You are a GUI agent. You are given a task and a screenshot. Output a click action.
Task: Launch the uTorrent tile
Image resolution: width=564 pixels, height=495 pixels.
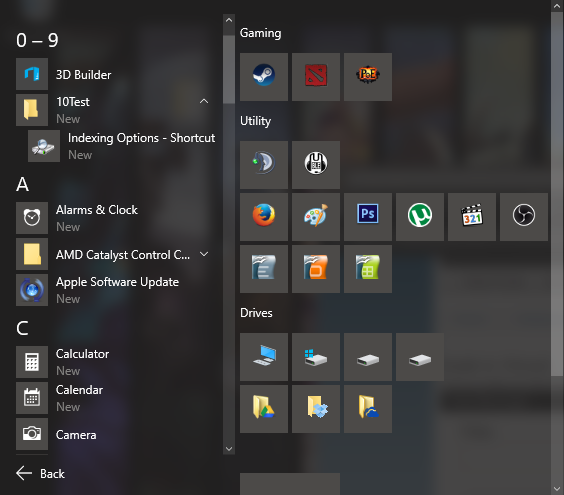coord(420,217)
